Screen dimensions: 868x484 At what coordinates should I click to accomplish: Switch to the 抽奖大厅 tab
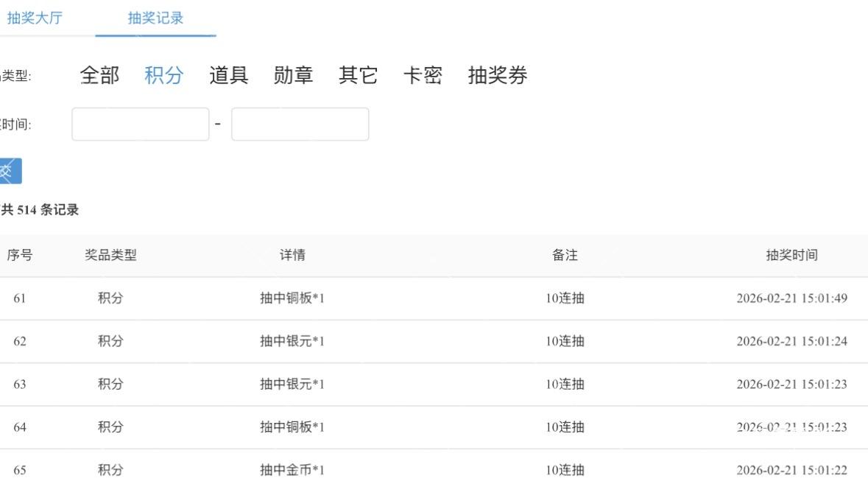(34, 18)
